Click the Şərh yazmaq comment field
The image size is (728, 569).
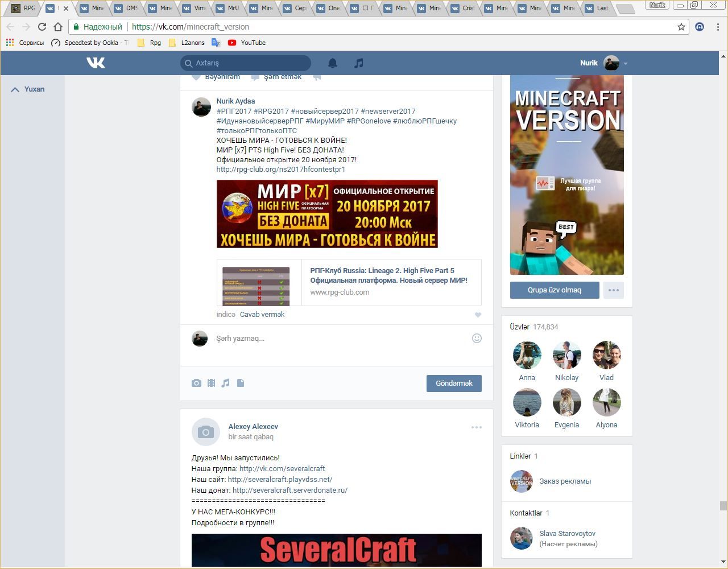(x=342, y=339)
